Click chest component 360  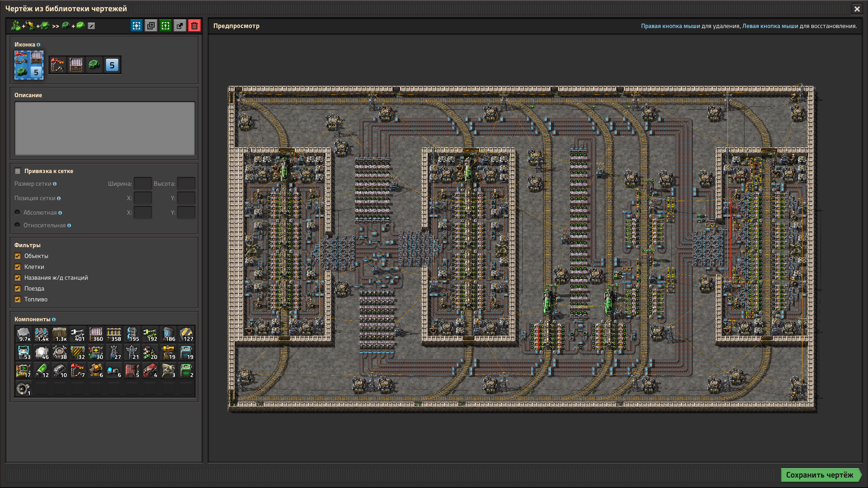[x=96, y=334]
